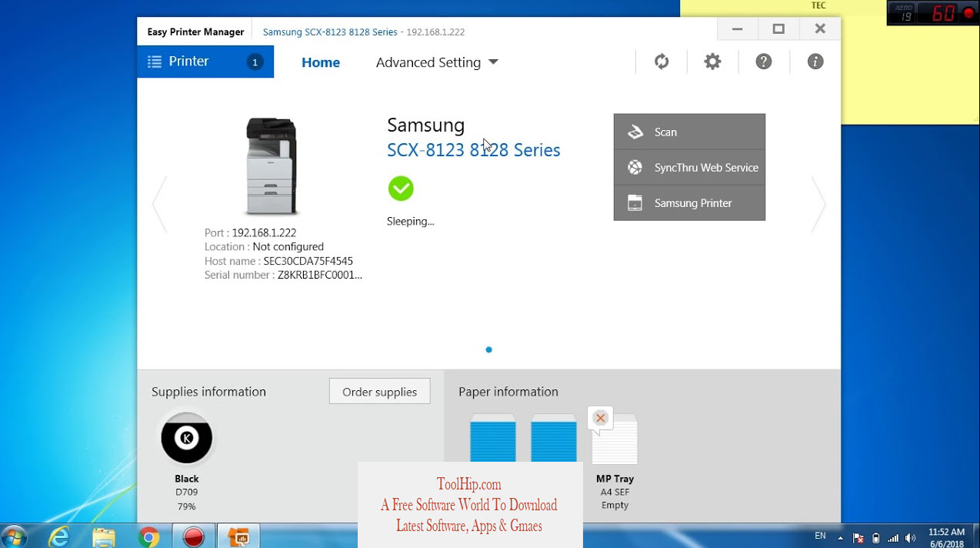Click the Location Not configured text
980x548 pixels.
pyautogui.click(x=264, y=247)
